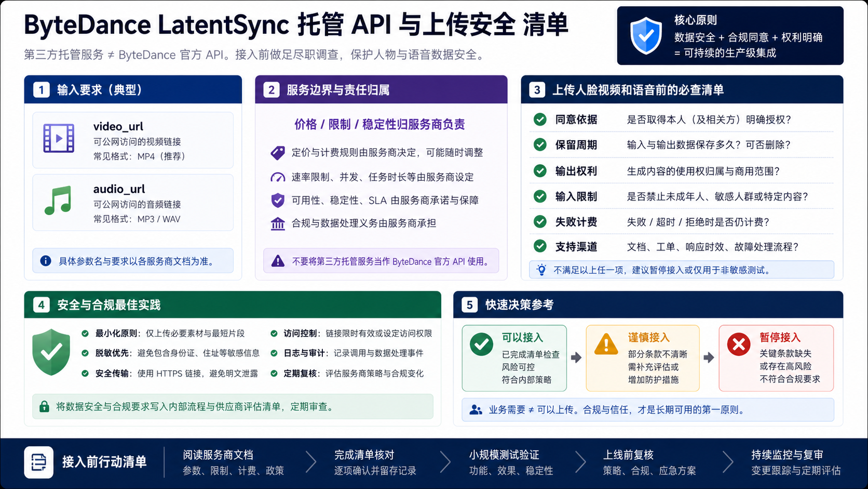Open the 阅读服务商文档 step
This screenshot has width=868, height=489.
[234, 462]
